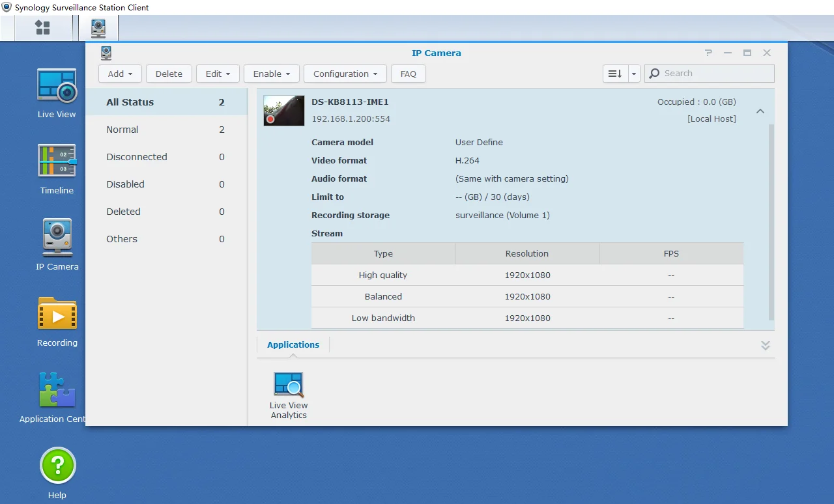Click the (Same with camera setting) audio value
Screen dimensions: 834x504
512,179
